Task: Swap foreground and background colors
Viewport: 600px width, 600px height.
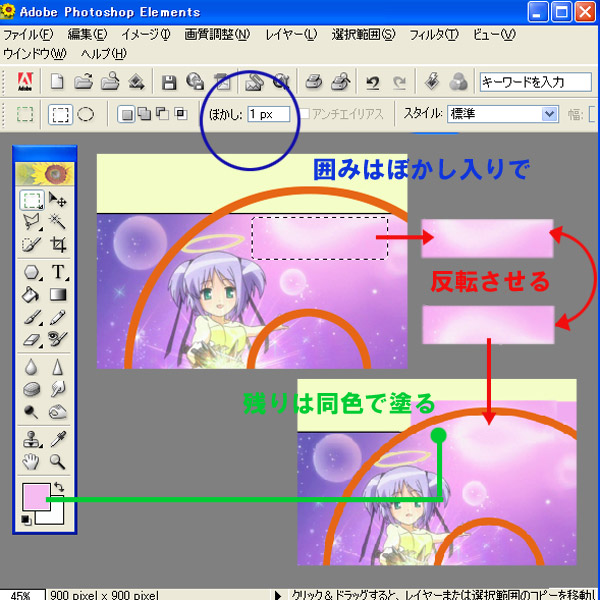Action: [x=59, y=487]
